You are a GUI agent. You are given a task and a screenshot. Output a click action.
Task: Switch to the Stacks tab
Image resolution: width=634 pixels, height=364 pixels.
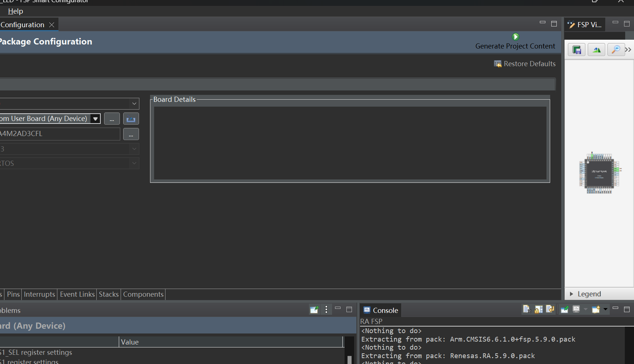(x=109, y=294)
